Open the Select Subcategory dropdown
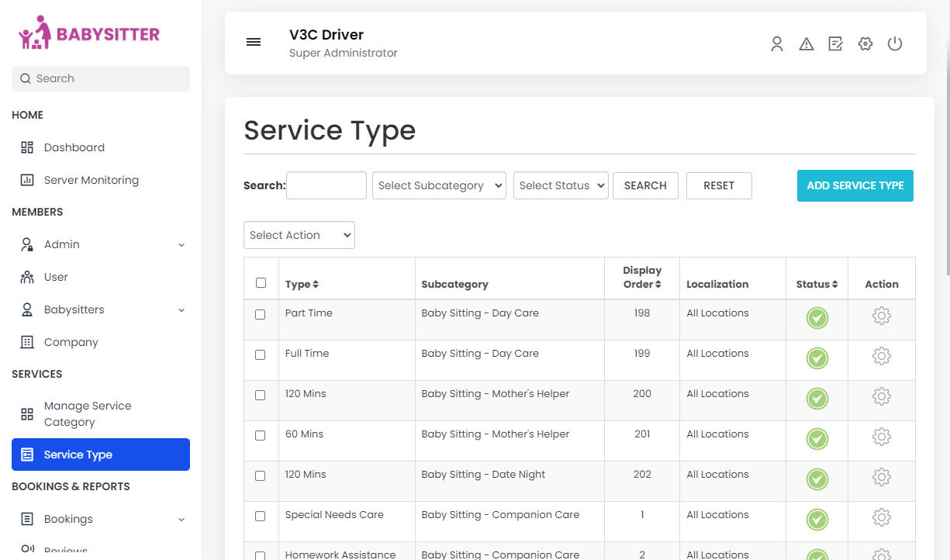 click(x=439, y=185)
